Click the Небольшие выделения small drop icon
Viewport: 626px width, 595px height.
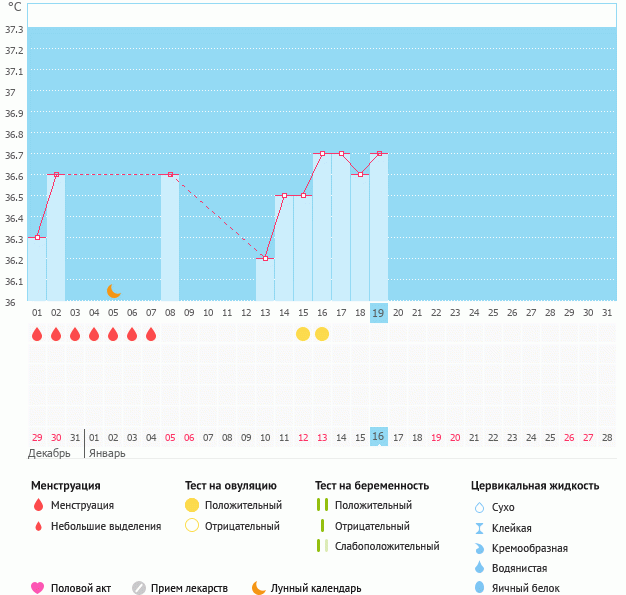(38, 526)
